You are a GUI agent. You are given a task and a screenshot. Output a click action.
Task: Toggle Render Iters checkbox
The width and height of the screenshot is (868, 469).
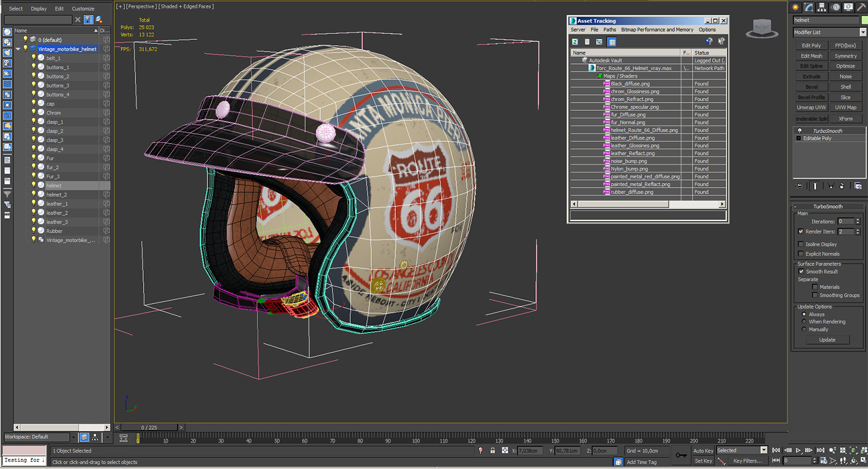coord(801,232)
